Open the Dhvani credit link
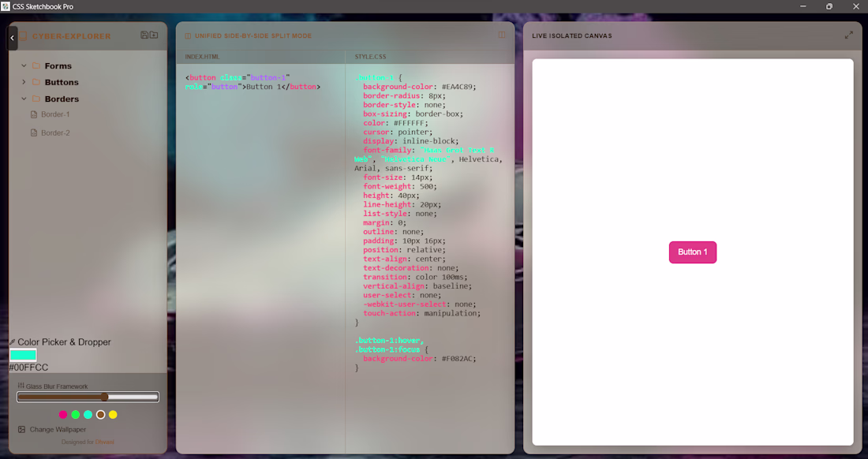The image size is (868, 459). click(105, 442)
